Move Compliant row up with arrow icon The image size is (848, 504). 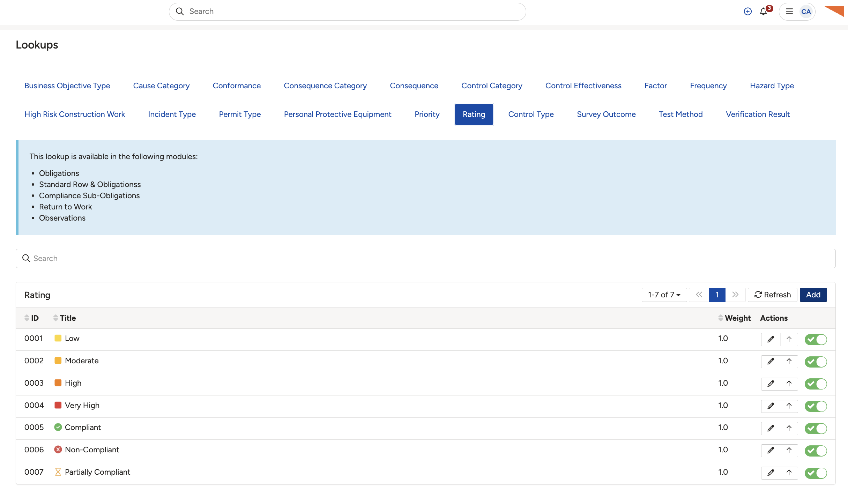tap(789, 429)
